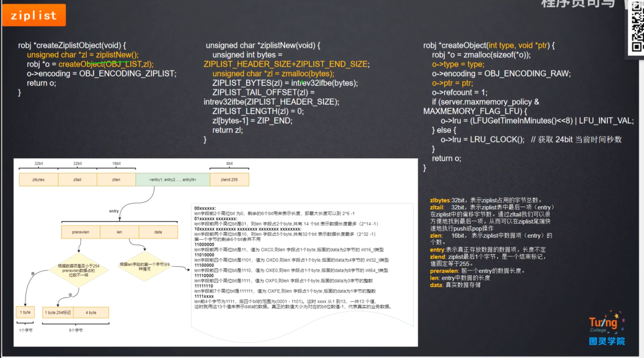The width and height of the screenshot is (644, 358).
Task: Click the '11010000' encoding heading
Action: pyautogui.click(x=204, y=255)
